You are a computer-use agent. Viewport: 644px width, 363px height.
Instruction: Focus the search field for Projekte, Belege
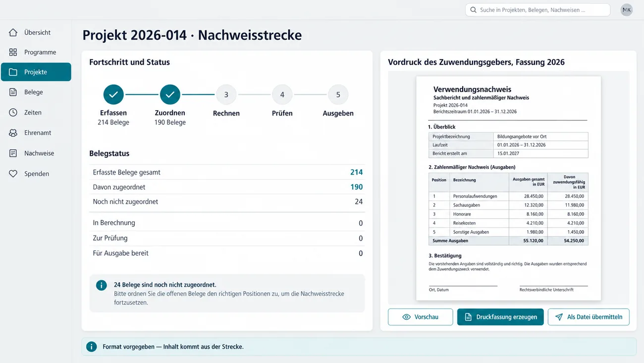tap(537, 10)
